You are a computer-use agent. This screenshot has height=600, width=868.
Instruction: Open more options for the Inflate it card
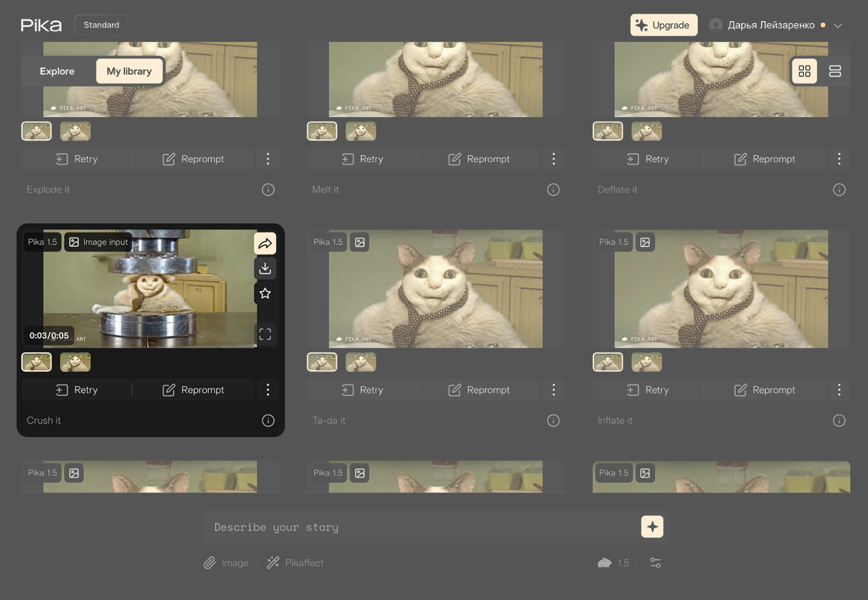pyautogui.click(x=839, y=390)
